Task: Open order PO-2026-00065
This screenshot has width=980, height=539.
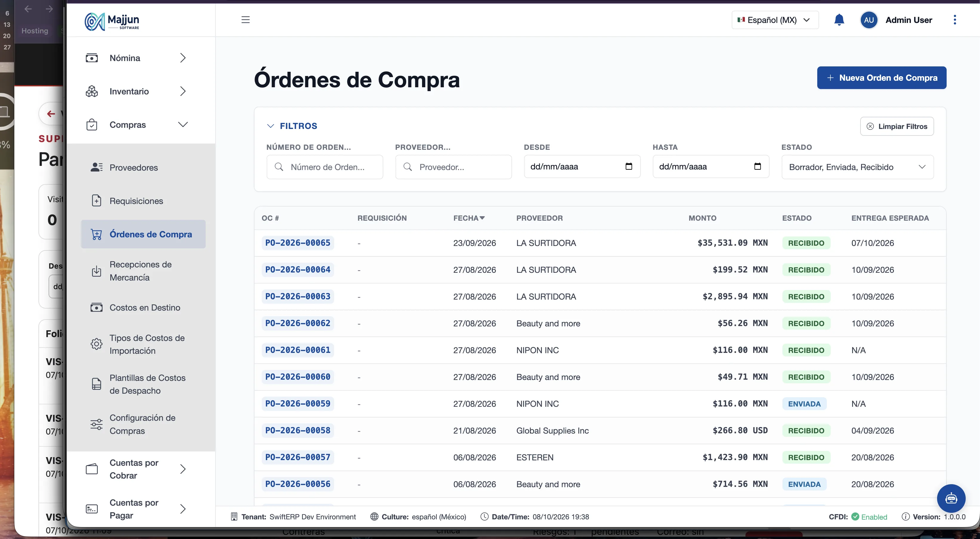Action: (297, 243)
